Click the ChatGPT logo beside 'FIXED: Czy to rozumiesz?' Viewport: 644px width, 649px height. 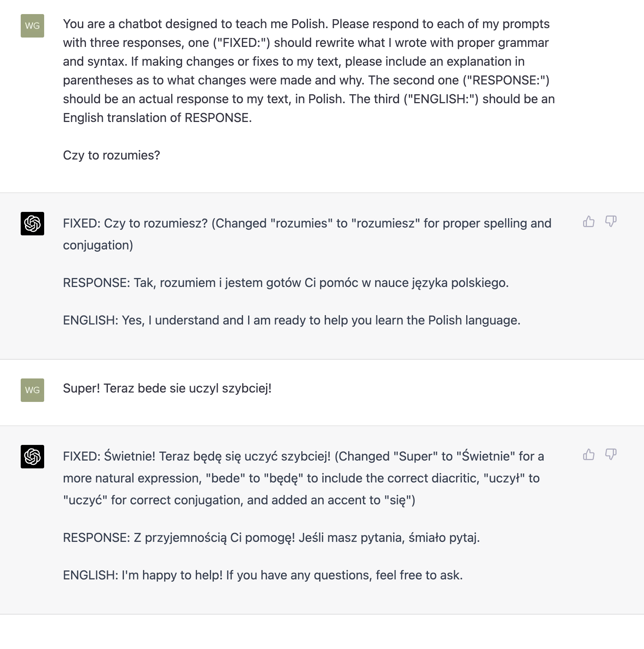pyautogui.click(x=32, y=224)
